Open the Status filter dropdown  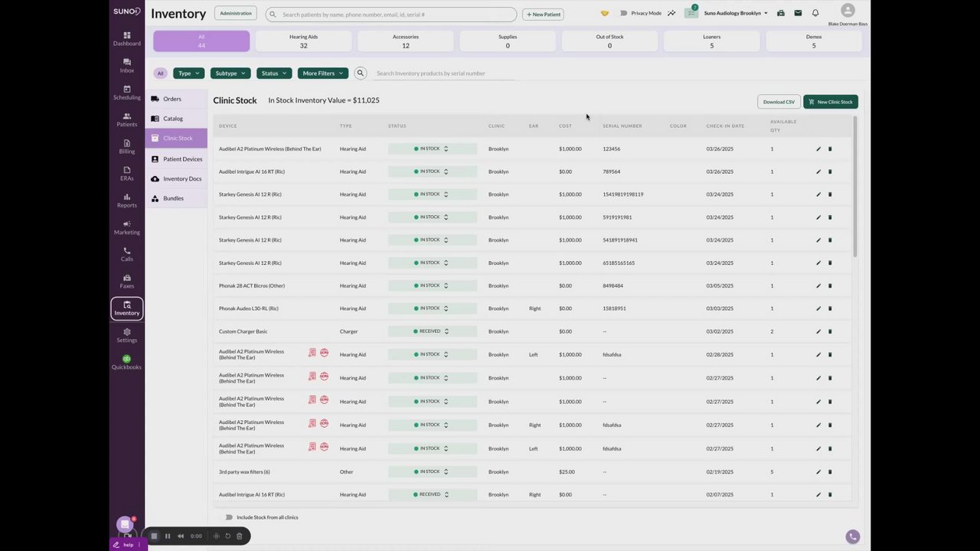click(x=274, y=73)
